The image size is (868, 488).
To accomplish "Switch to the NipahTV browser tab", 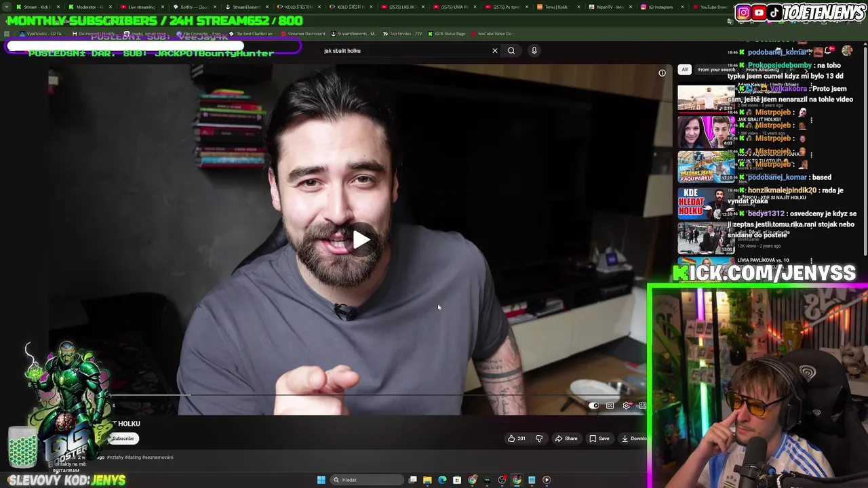I will coord(610,7).
